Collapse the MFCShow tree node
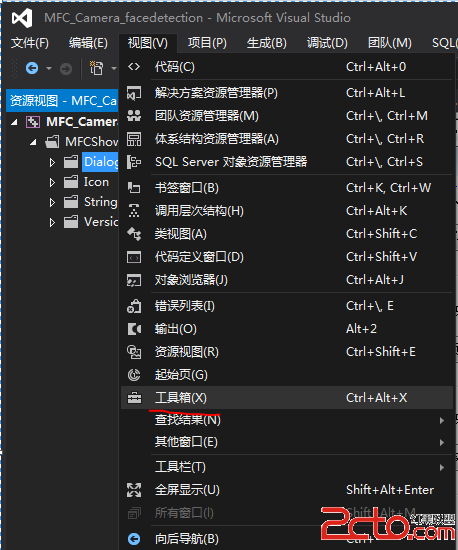 (x=33, y=142)
